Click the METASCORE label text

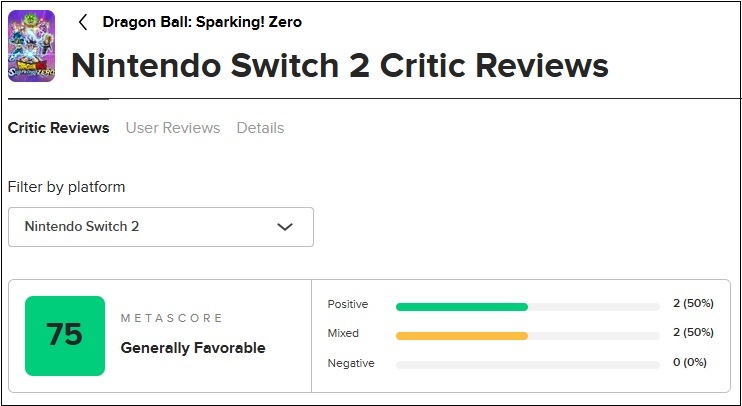tap(171, 318)
